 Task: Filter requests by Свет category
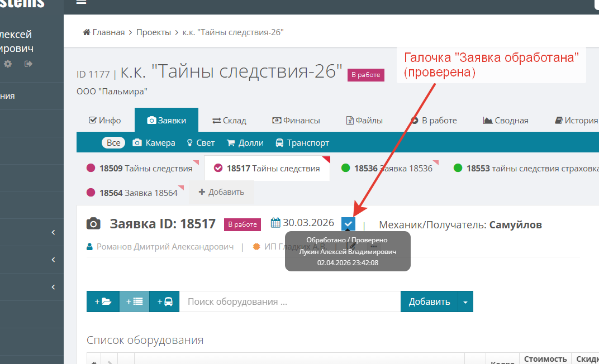pos(200,142)
